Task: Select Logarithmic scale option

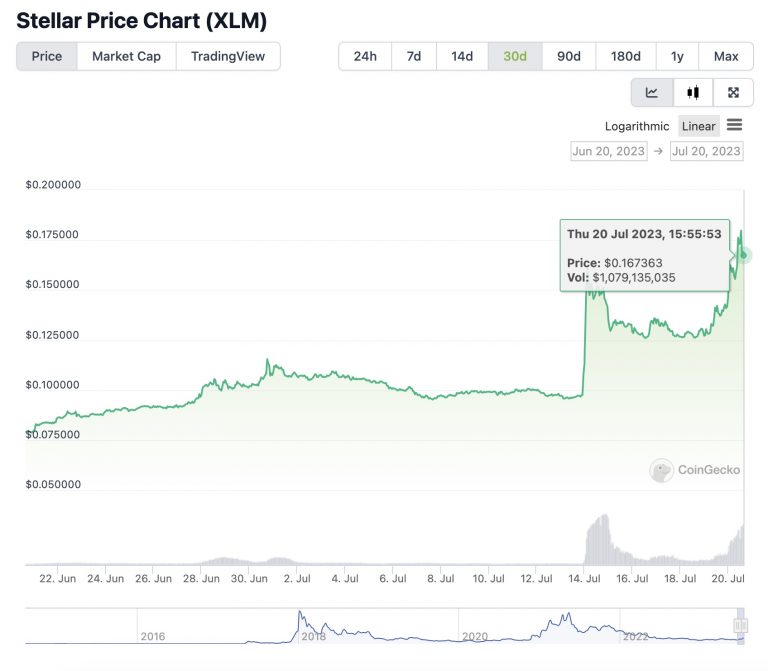Action: point(637,126)
